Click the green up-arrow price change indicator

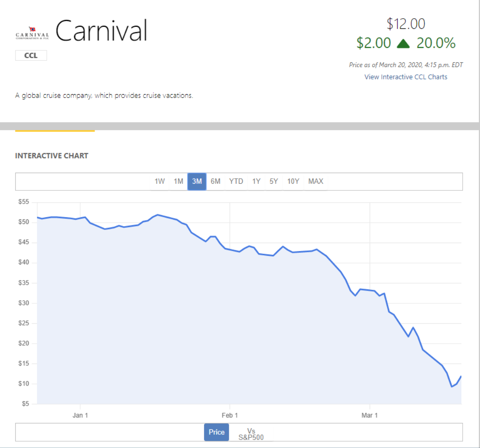(403, 43)
